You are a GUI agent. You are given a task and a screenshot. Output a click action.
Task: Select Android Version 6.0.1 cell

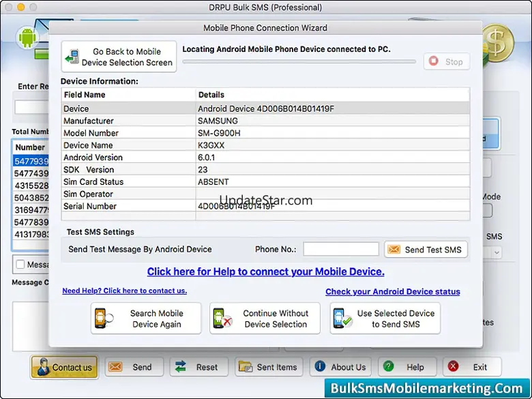pos(333,158)
